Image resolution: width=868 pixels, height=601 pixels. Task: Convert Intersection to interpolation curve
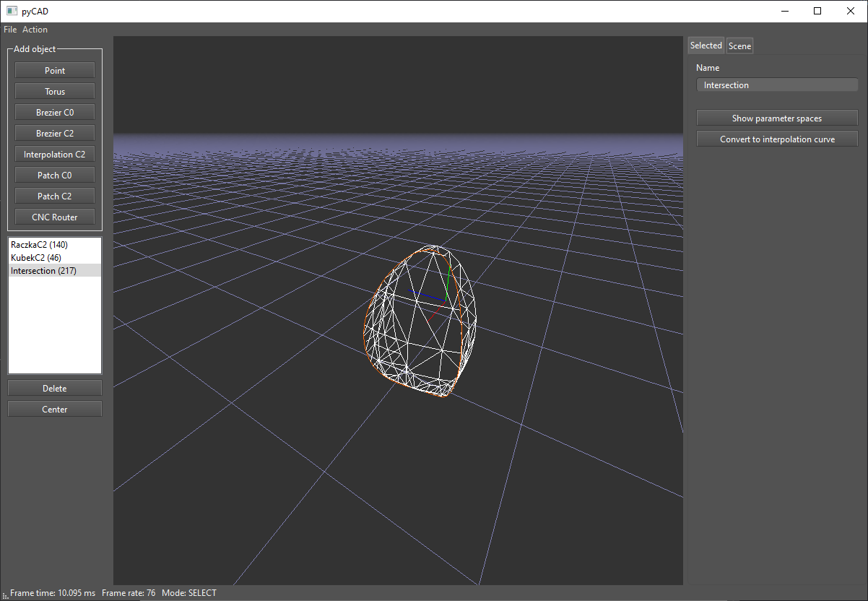[x=777, y=138]
